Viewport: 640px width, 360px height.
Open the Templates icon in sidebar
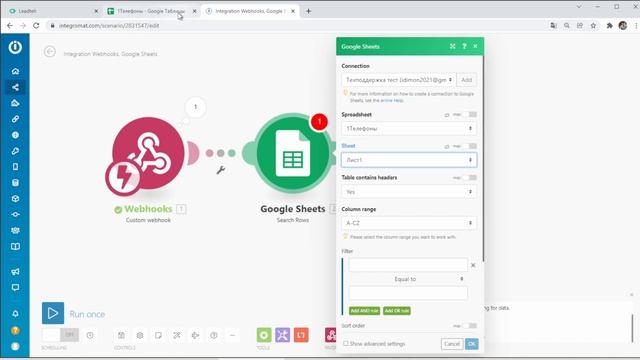(15, 103)
